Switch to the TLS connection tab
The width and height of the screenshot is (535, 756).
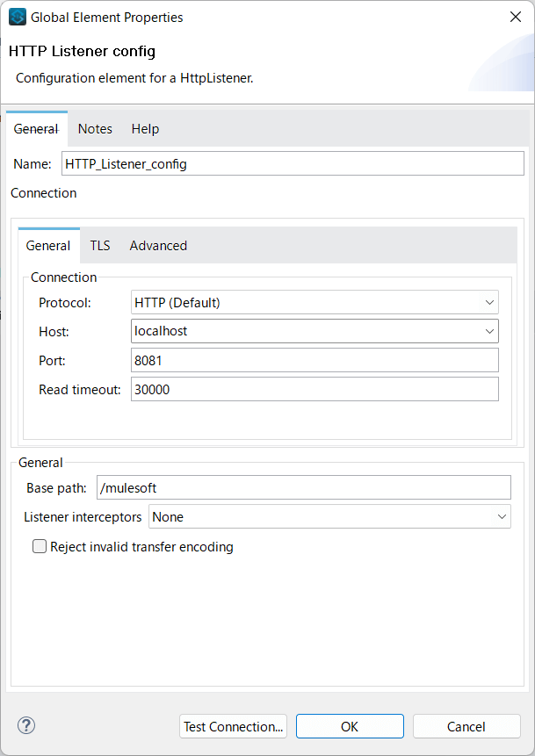point(100,246)
